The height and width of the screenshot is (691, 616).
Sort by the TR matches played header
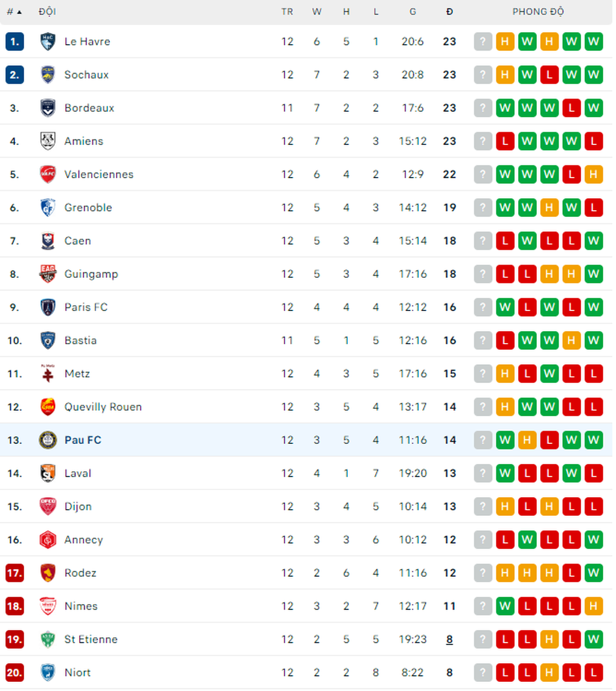287,12
